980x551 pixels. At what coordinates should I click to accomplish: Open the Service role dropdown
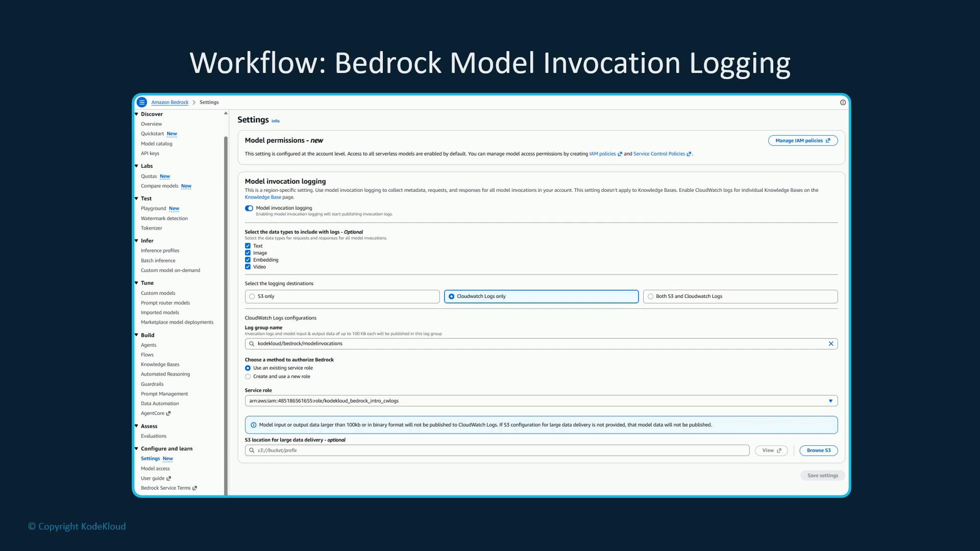point(541,401)
